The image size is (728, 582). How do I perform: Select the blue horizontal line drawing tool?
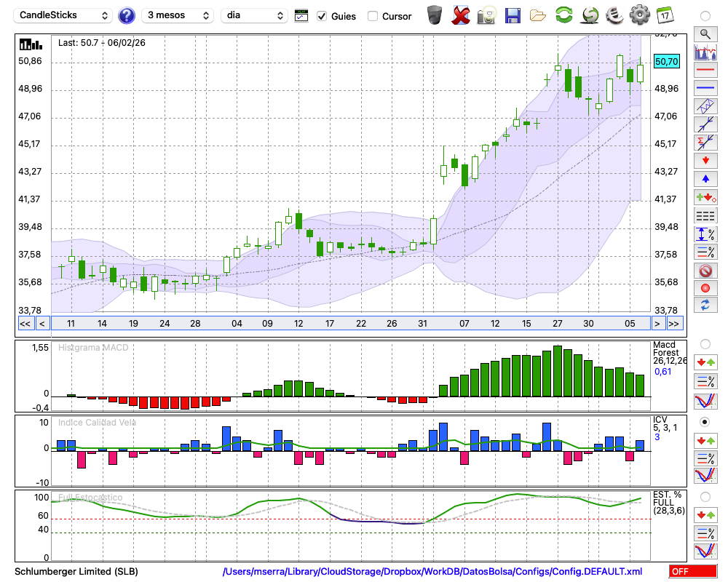[705, 88]
